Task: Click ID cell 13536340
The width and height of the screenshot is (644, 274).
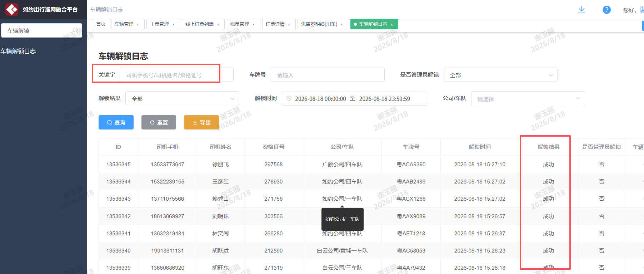Action: (119, 251)
